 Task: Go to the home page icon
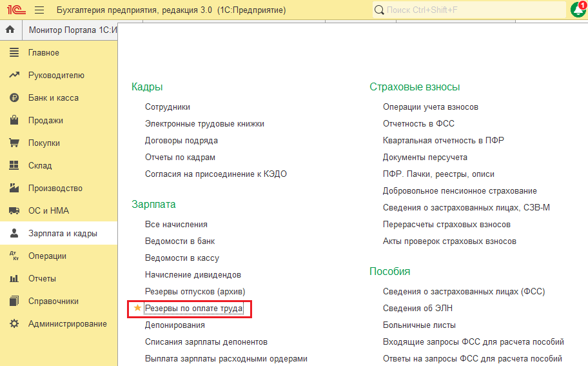point(10,29)
